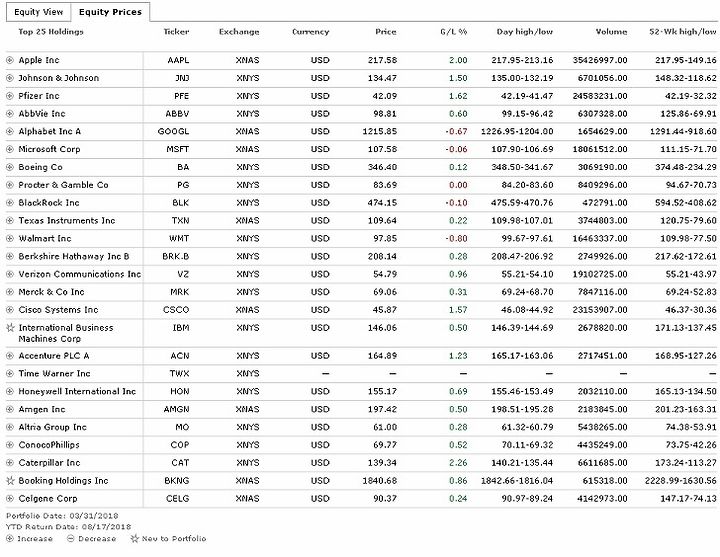Click the increase icon beside Time Warner Inc
The image size is (720, 557).
coord(10,373)
